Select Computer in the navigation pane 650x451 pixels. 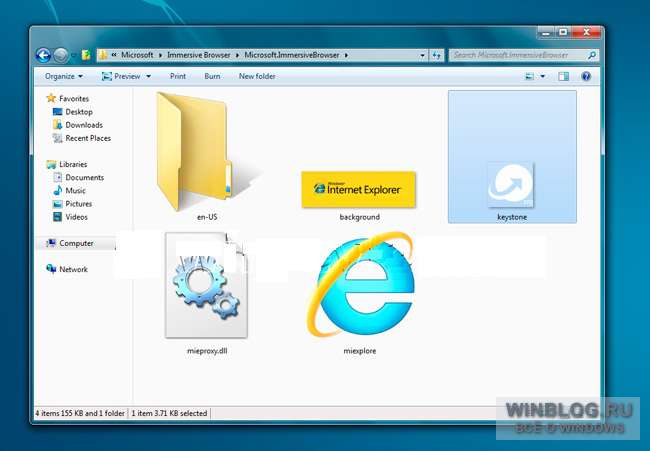pyautogui.click(x=76, y=243)
